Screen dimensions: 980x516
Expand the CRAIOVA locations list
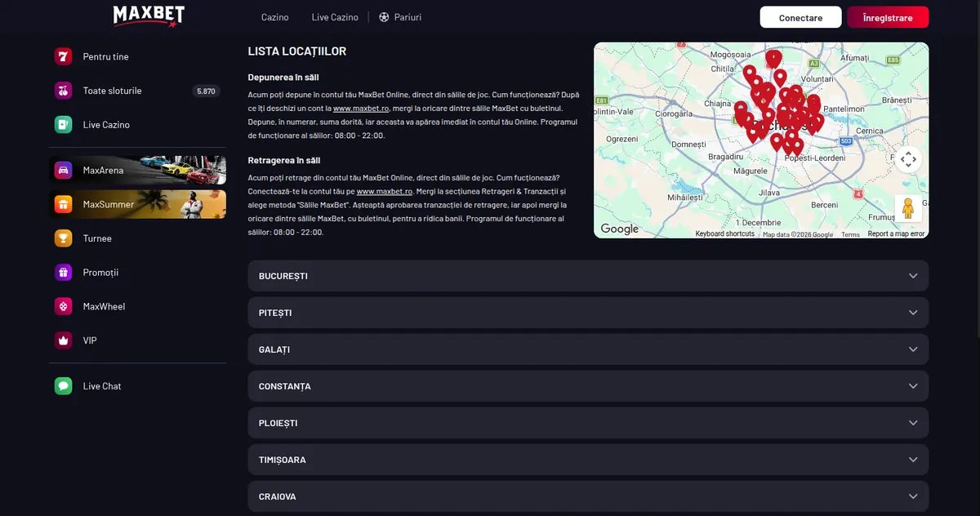(588, 496)
